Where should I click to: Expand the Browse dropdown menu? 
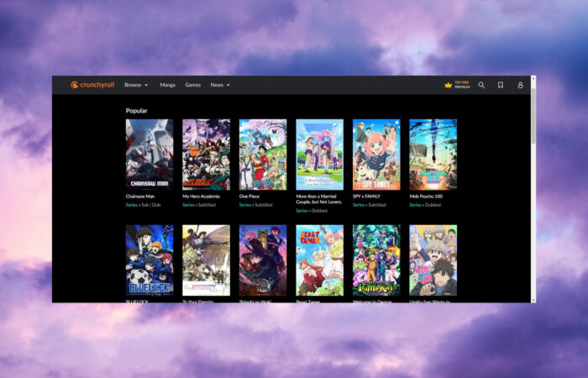click(136, 85)
